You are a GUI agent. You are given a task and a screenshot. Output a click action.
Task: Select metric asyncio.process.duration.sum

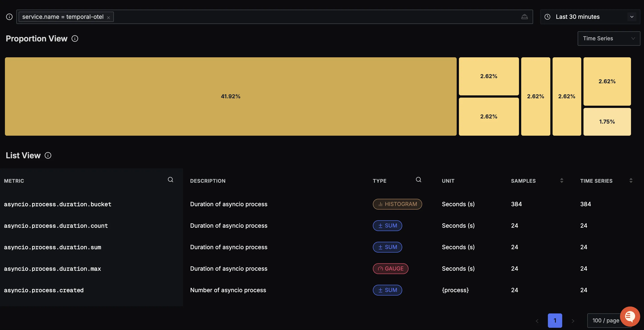[52, 247]
